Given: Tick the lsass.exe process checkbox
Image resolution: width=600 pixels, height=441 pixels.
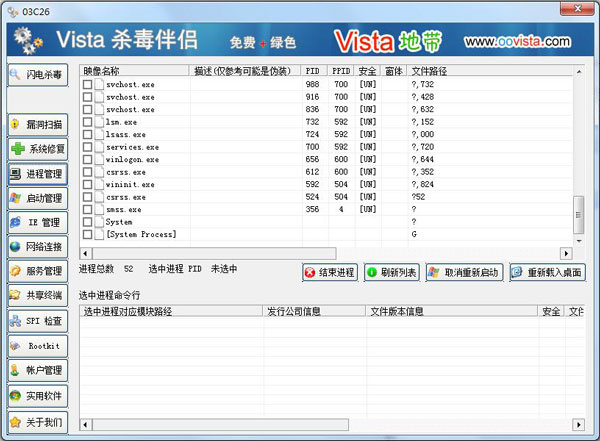Looking at the screenshot, I should 87,134.
